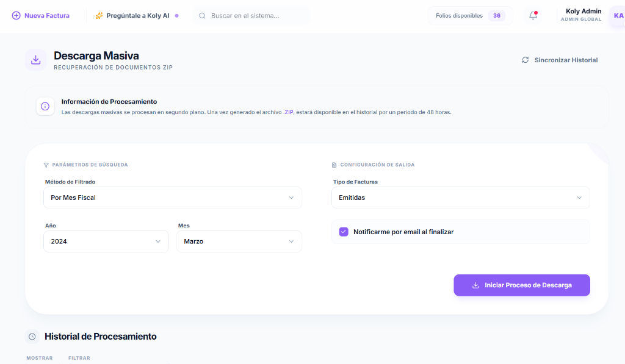The image size is (625, 364).
Task: Select the filter icon by Parámetros de Búsqueda
Action: click(46, 165)
